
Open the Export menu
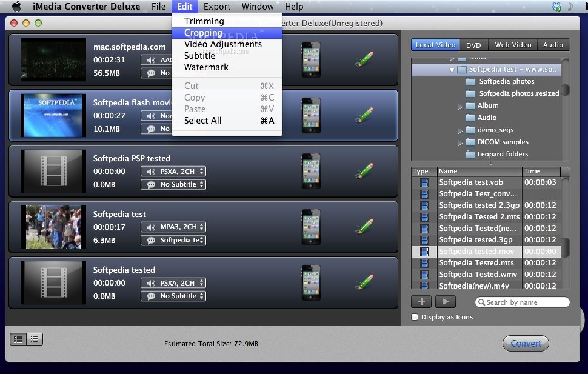coord(217,7)
